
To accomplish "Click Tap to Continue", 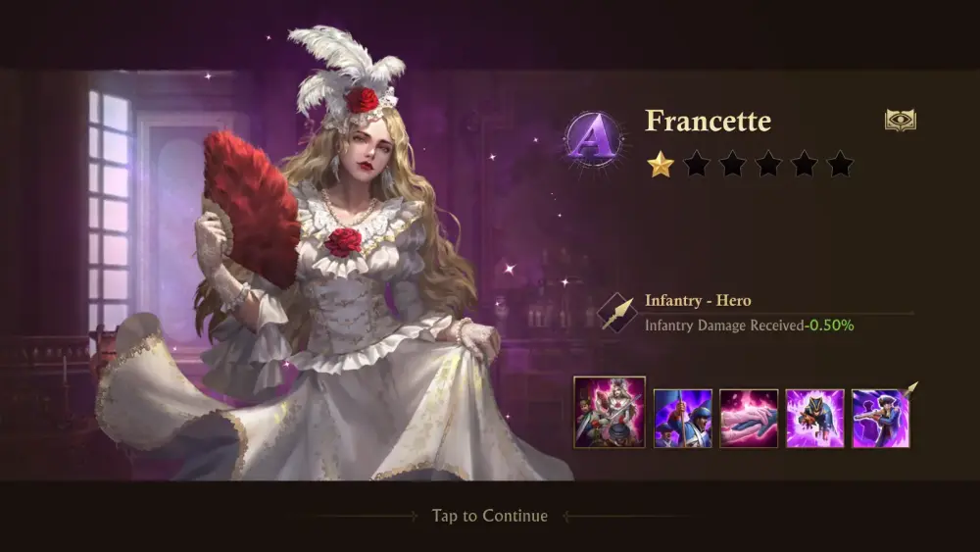I will click(x=490, y=516).
